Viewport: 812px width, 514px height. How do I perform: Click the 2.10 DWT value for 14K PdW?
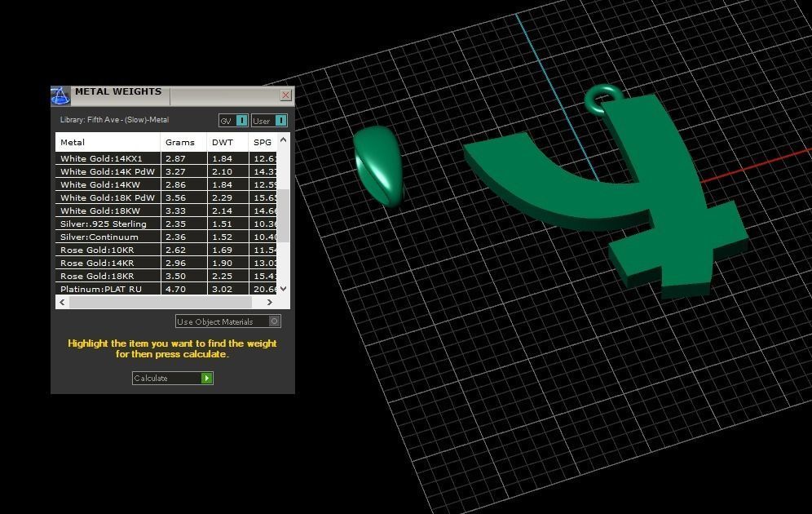coord(223,171)
